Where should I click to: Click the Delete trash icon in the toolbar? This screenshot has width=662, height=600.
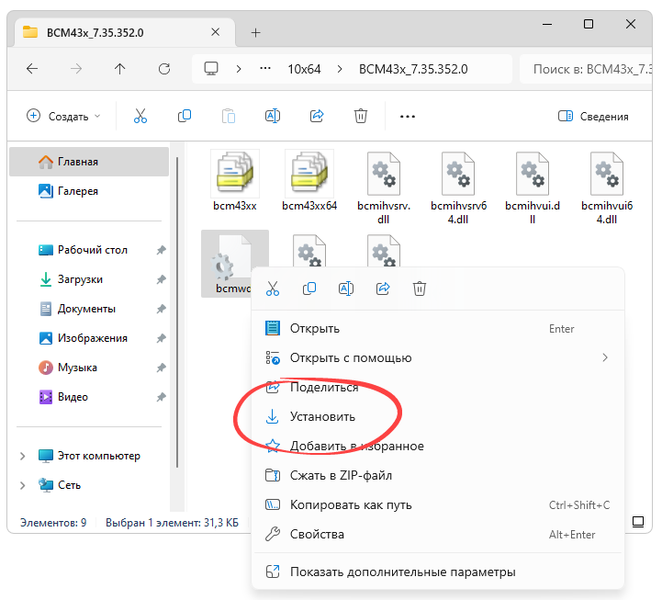pos(361,116)
